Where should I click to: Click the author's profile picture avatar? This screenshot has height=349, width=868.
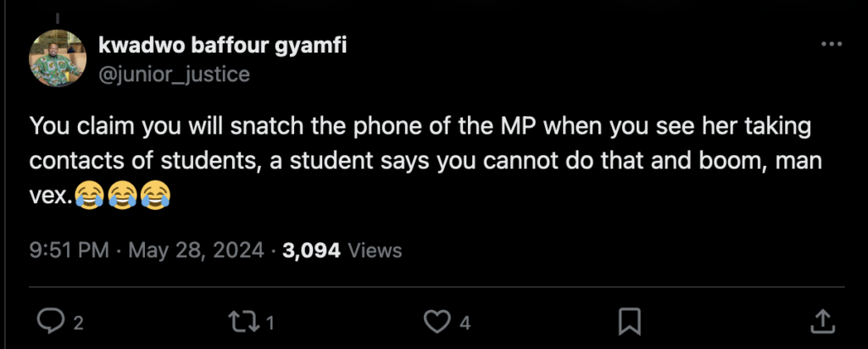(58, 59)
